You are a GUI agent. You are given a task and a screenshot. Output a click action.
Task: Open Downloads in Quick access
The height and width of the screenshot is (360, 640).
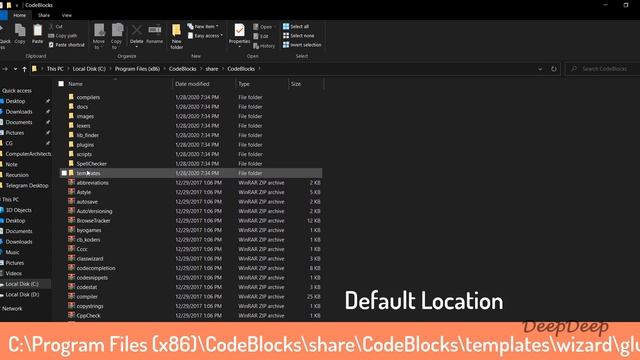[x=19, y=111]
